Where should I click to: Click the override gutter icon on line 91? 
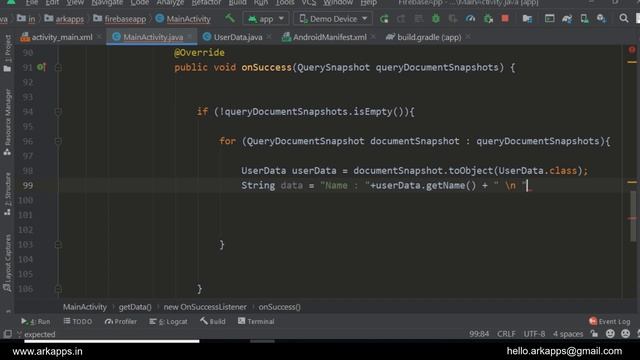click(41, 67)
